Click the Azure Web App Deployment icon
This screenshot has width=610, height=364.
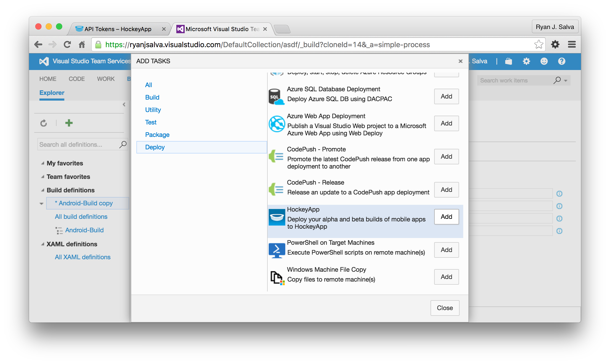(x=276, y=124)
